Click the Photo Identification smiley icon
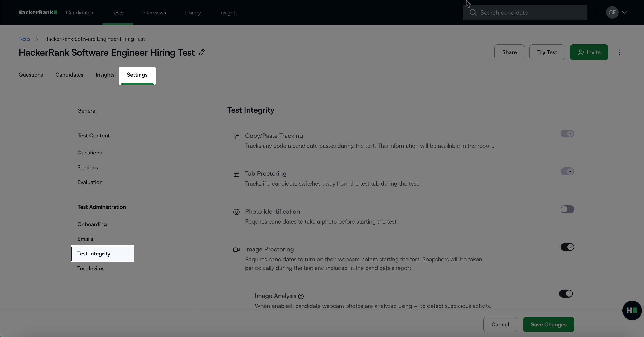 [x=236, y=212]
